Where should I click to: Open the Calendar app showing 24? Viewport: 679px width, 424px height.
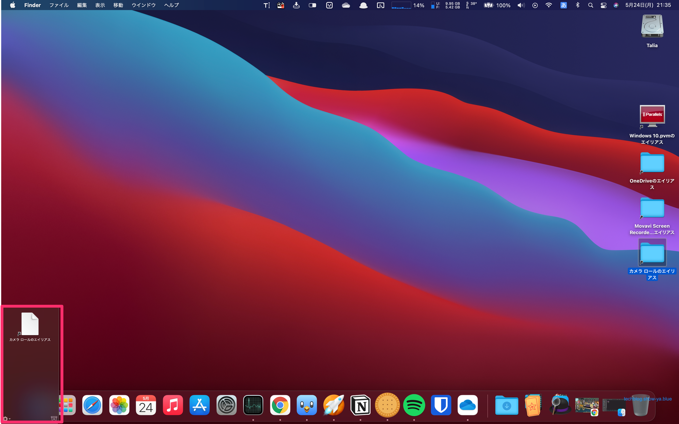click(x=146, y=405)
